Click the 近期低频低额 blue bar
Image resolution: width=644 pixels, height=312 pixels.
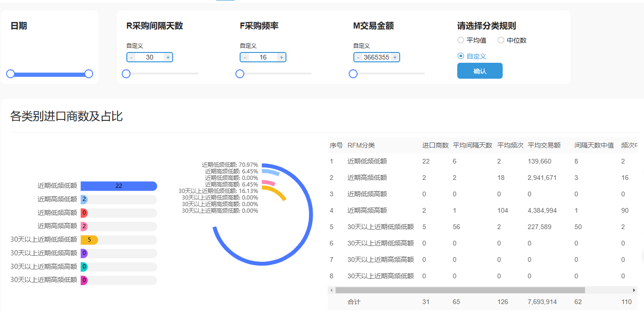[x=118, y=186]
